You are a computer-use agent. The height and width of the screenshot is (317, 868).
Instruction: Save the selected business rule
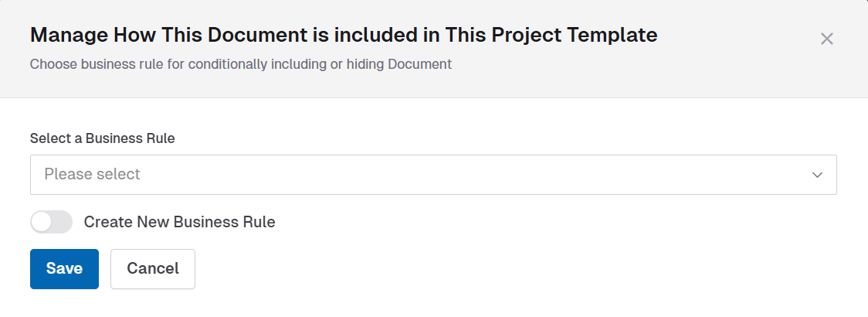[x=64, y=269]
